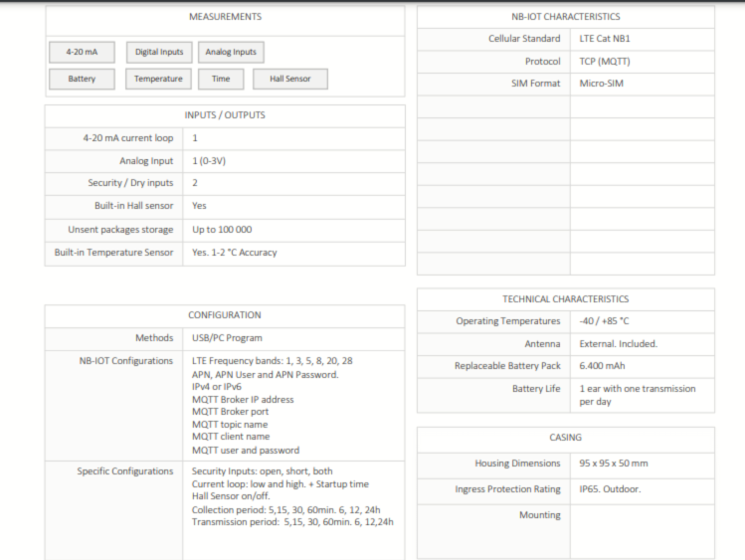Select the 'Collection period' line

pyautogui.click(x=286, y=509)
